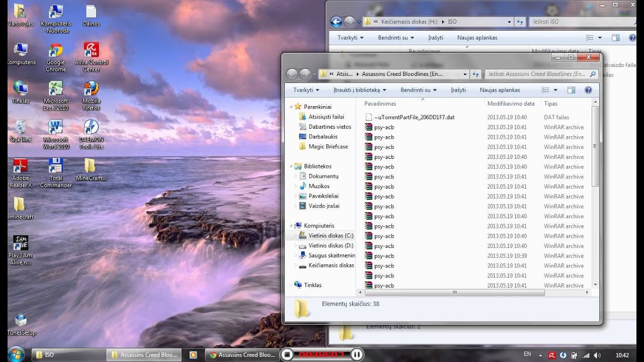The image size is (644, 362).
Task: Open the address bar history dropdown in the Assassins Creed window
Action: tap(465, 74)
